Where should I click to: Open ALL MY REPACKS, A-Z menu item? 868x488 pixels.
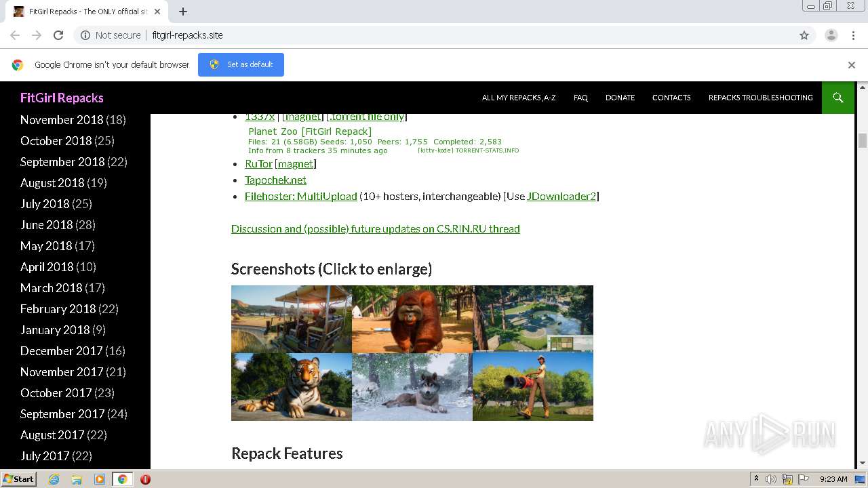(519, 98)
